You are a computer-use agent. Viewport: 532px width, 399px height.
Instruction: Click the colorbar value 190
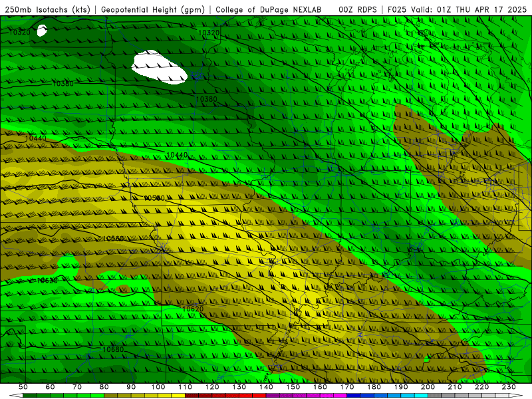pos(401,387)
